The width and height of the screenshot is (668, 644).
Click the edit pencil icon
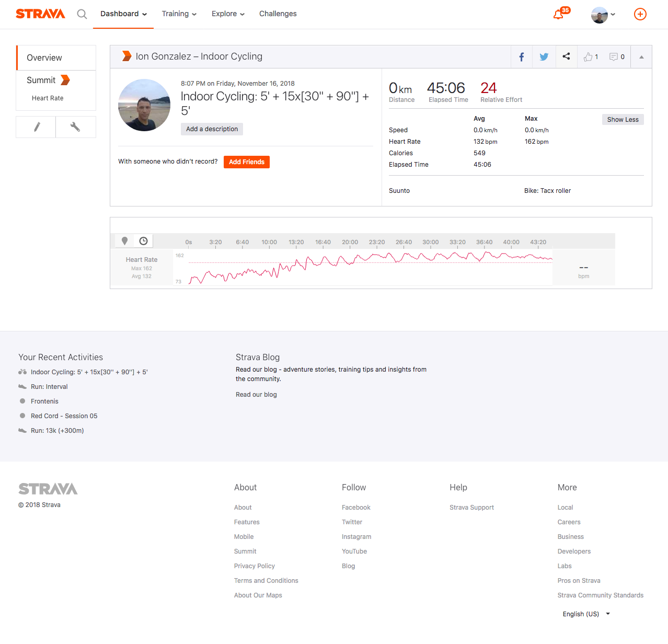[36, 127]
